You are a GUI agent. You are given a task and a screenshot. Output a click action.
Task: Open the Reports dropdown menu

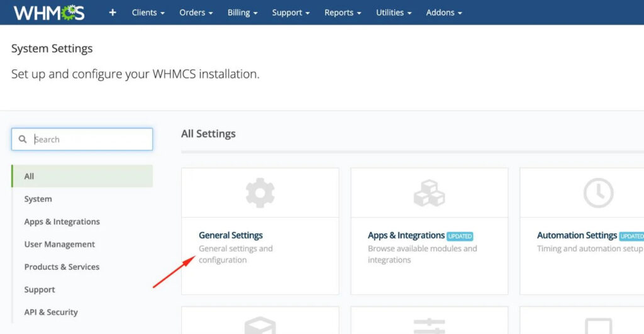(343, 13)
